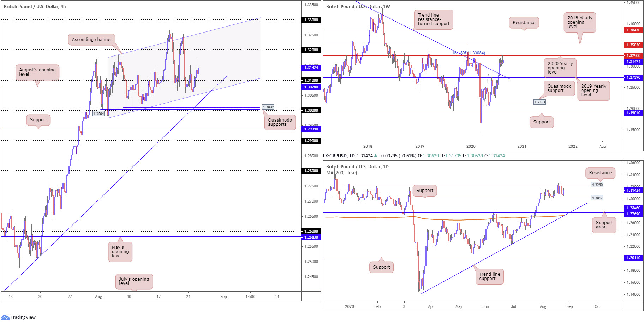The image size is (644, 322).
Task: Click 'Sep' on the 4h chart time axis
Action: (223, 297)
